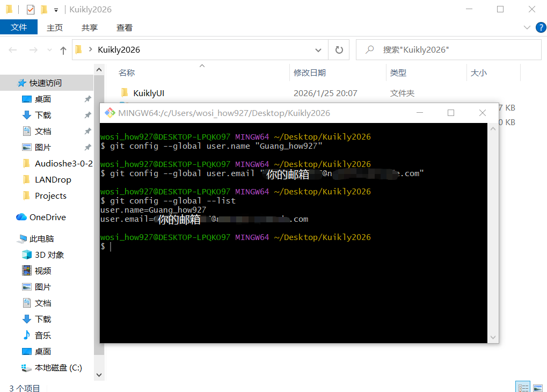Sort by the 名称 column header
547x392 pixels.
[x=127, y=72]
